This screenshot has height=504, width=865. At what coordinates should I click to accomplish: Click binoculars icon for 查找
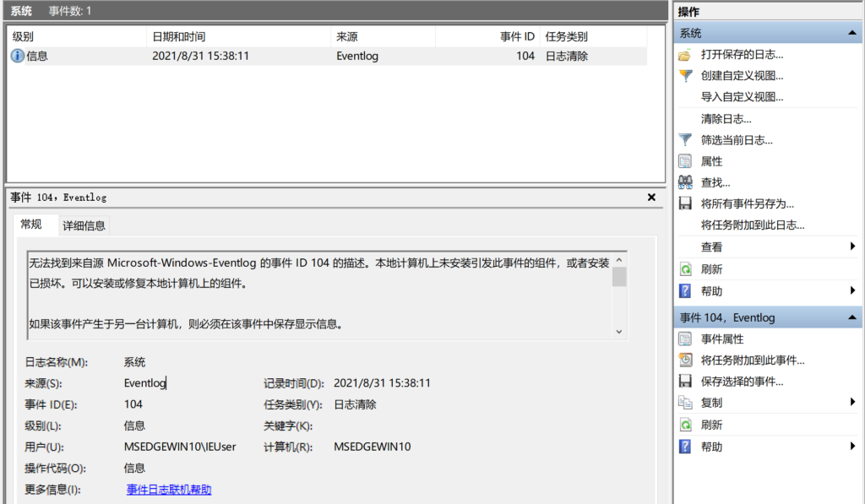(684, 182)
